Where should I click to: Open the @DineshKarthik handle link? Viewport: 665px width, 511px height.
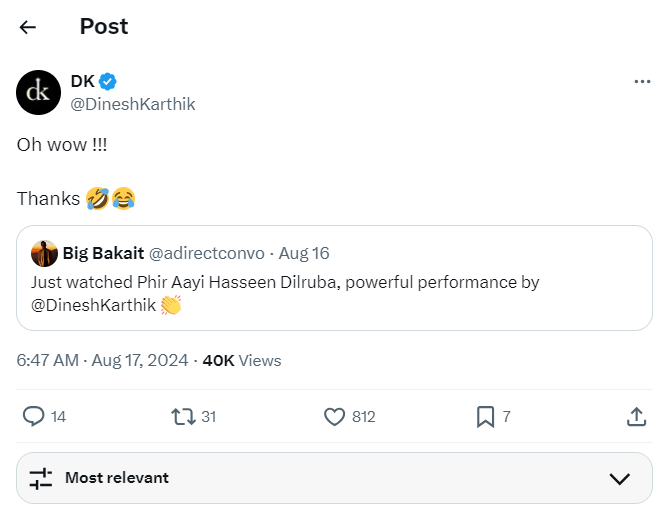tap(132, 104)
